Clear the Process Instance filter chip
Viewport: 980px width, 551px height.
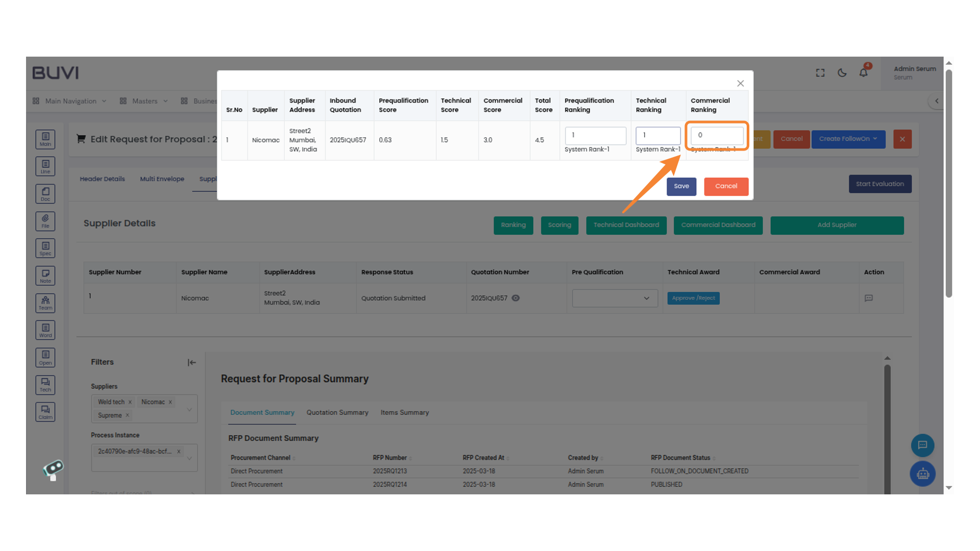178,451
